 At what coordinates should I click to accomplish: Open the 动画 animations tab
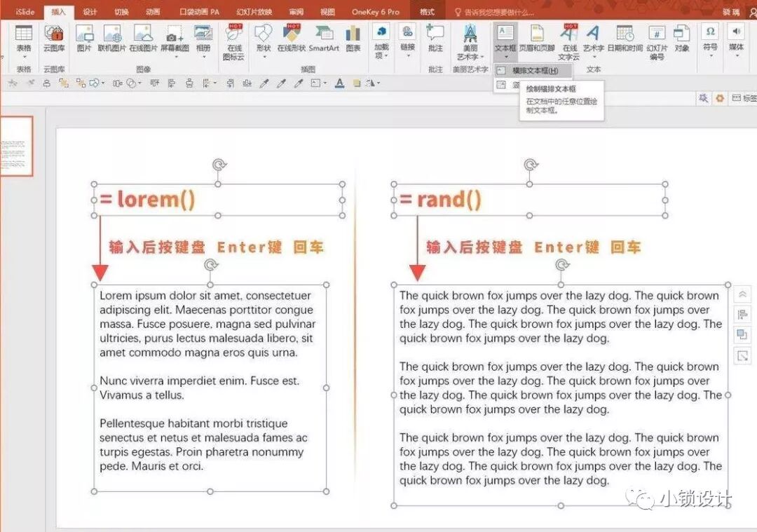coord(153,12)
